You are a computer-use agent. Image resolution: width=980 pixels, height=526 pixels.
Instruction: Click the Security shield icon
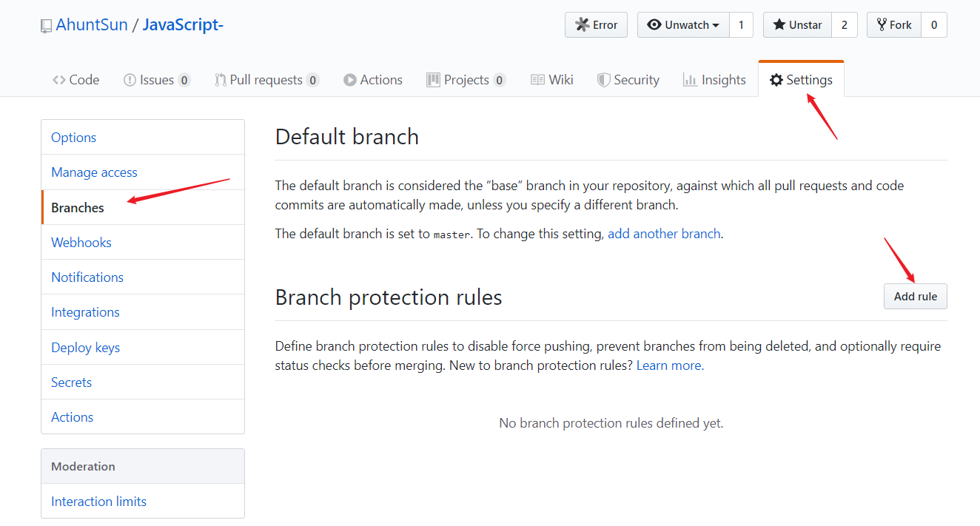click(604, 80)
